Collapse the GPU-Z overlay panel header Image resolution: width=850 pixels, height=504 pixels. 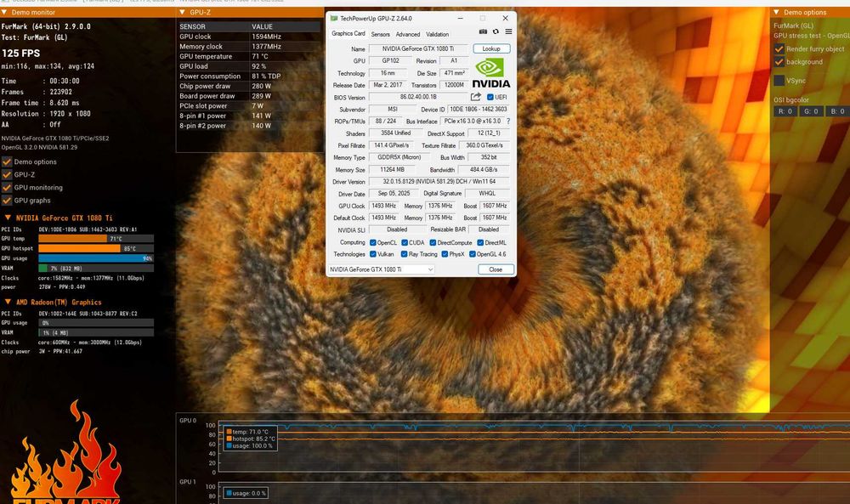[182, 12]
